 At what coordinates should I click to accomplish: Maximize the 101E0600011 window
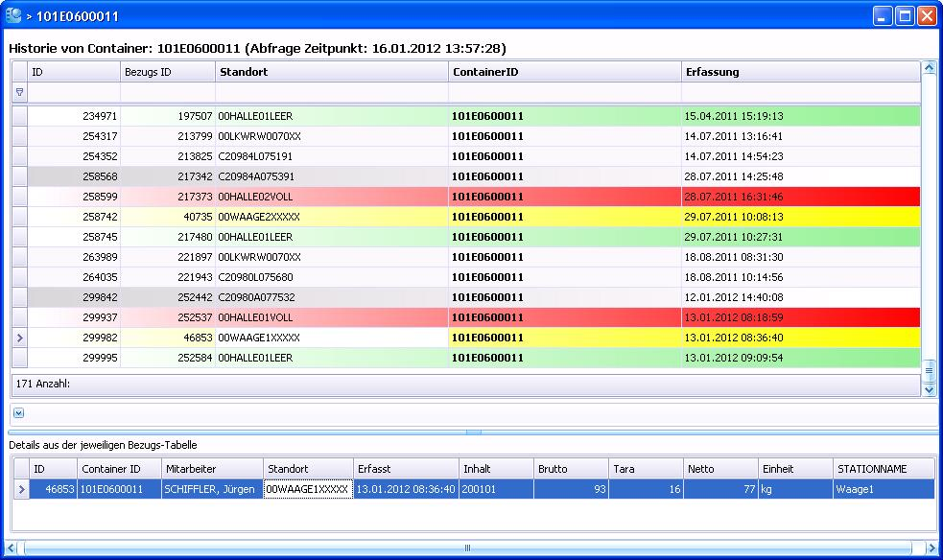(905, 16)
